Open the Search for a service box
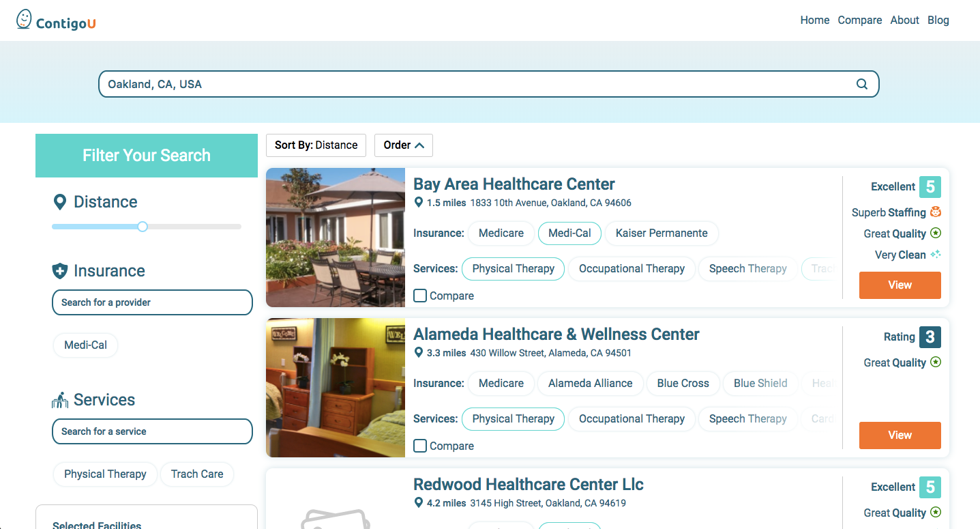 [152, 431]
